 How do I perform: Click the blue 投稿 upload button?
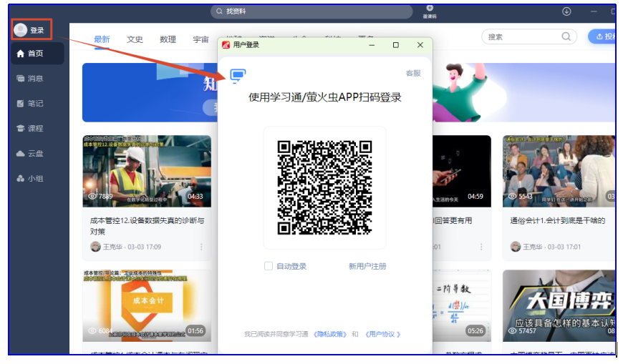602,37
